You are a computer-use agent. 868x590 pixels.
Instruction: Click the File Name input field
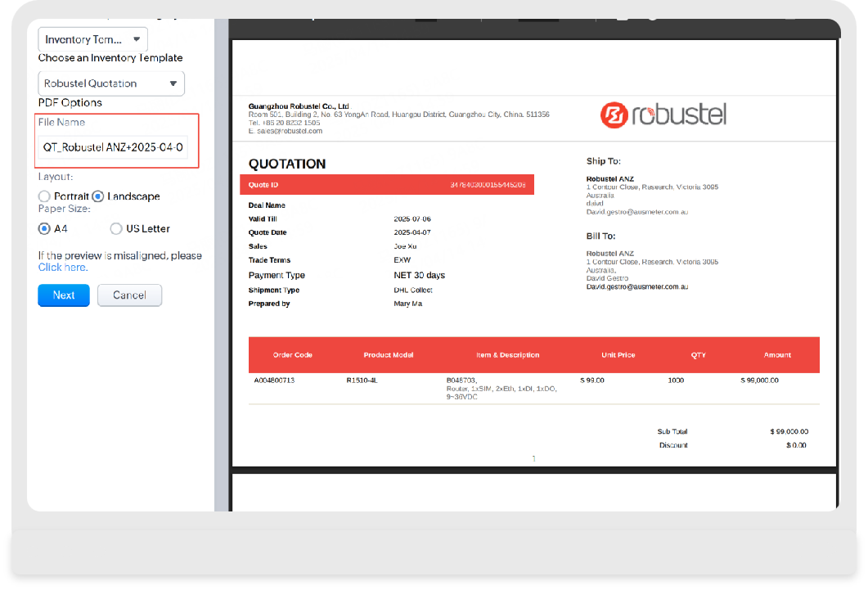[x=113, y=147]
